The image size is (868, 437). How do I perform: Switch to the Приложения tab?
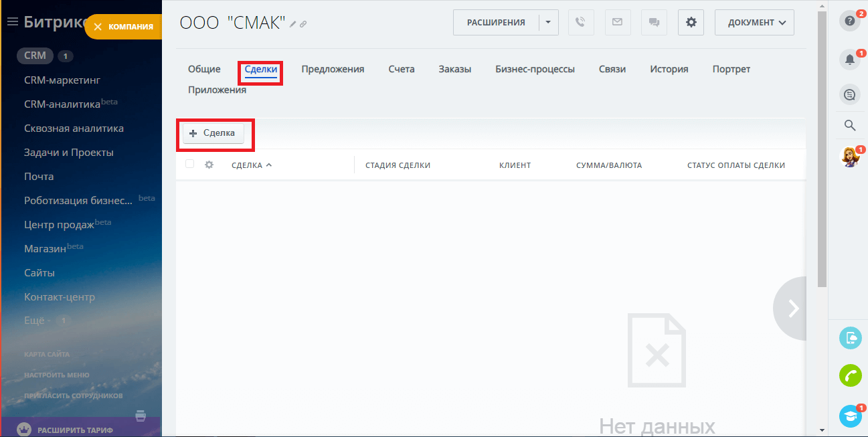217,90
